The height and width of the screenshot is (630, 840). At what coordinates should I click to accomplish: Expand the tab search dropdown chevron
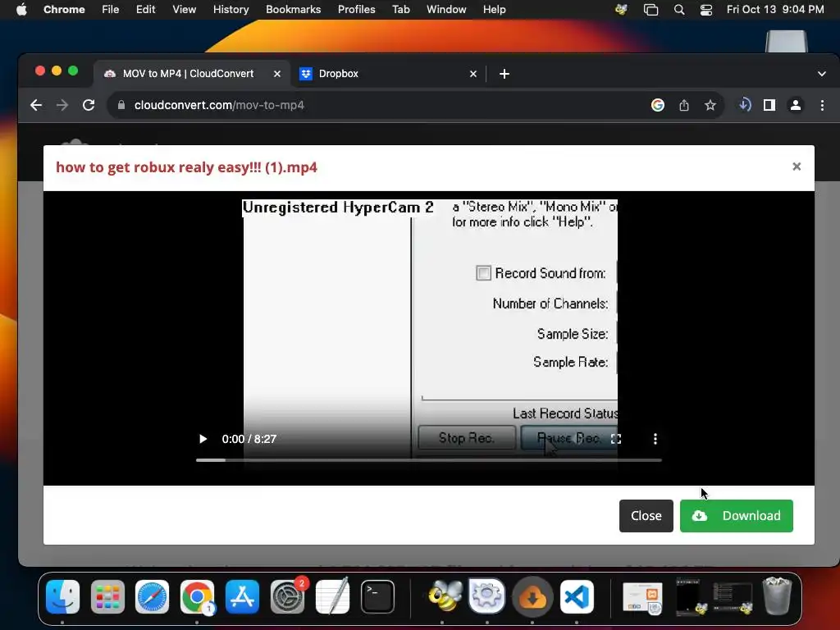pyautogui.click(x=822, y=74)
